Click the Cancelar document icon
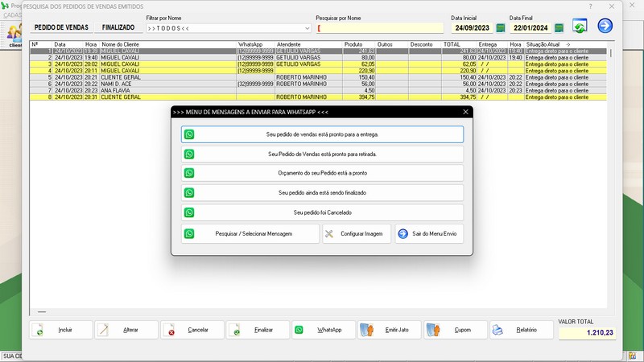This screenshot has height=362, width=644. click(169, 330)
